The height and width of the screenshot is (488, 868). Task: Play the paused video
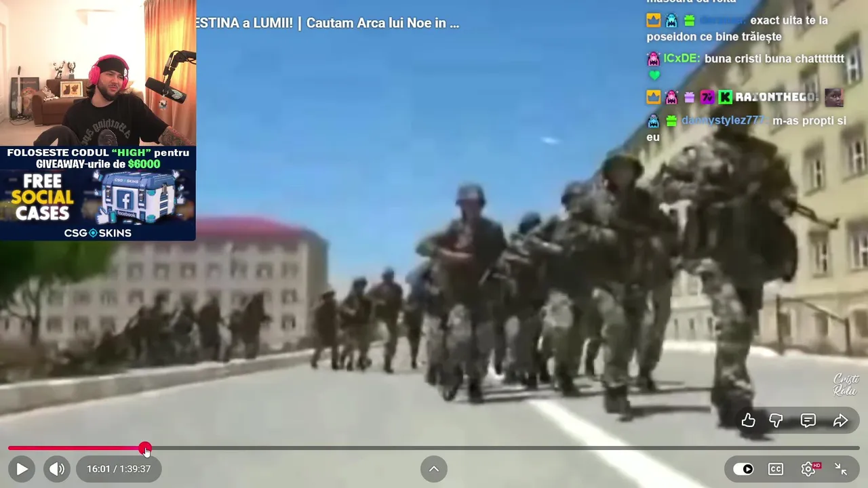pyautogui.click(x=22, y=469)
